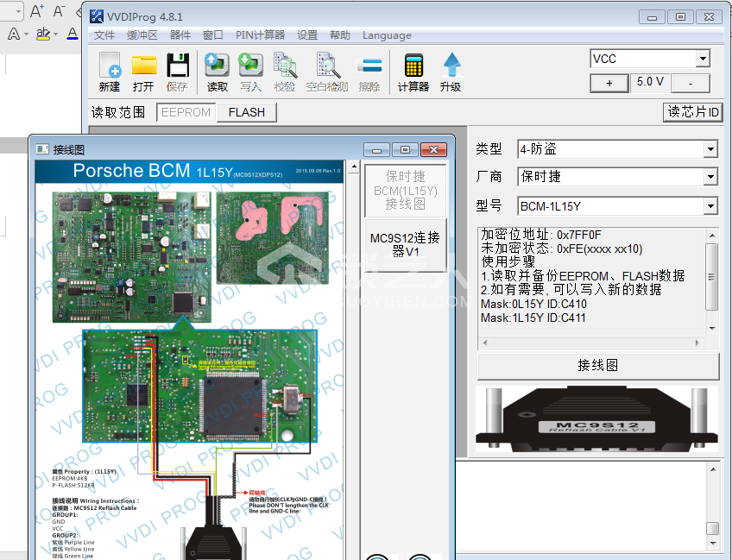Open the 计算器 calculator icon

pyautogui.click(x=413, y=72)
